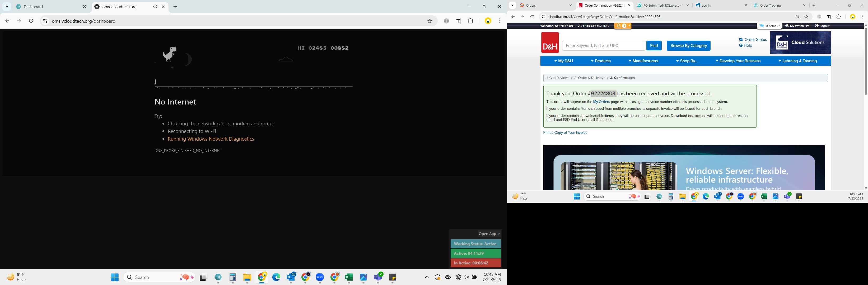868x285 pixels.
Task: Open weather widget showing 81°F Haze on left
Action: click(17, 277)
